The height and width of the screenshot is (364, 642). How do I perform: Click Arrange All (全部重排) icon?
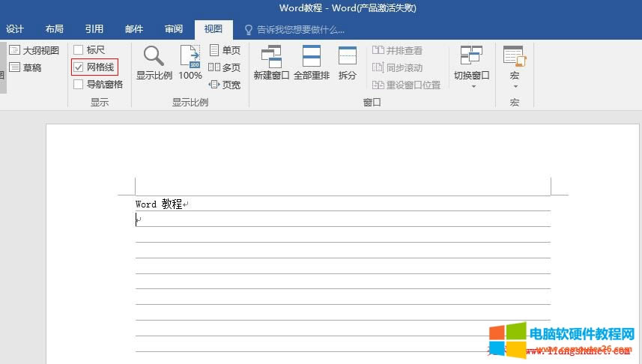[x=312, y=58]
